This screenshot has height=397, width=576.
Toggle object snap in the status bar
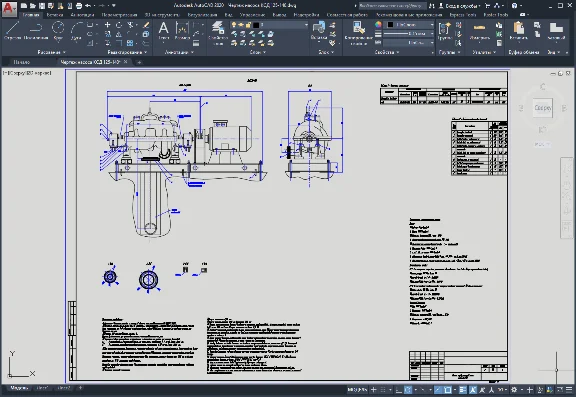pyautogui.click(x=448, y=390)
